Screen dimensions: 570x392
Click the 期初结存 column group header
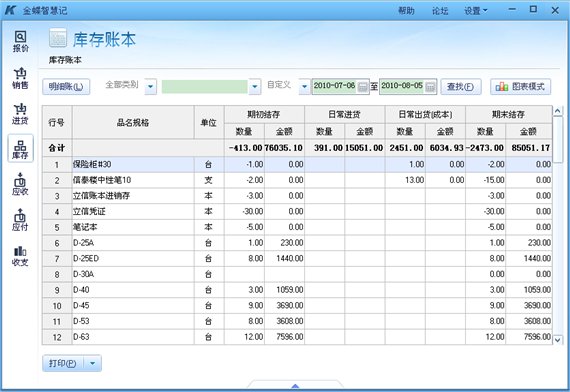[x=264, y=115]
